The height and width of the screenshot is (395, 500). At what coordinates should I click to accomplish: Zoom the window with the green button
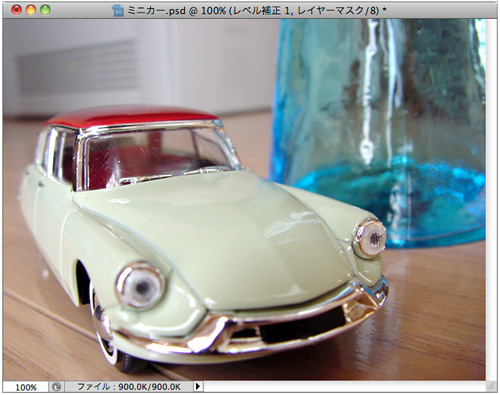pos(45,10)
